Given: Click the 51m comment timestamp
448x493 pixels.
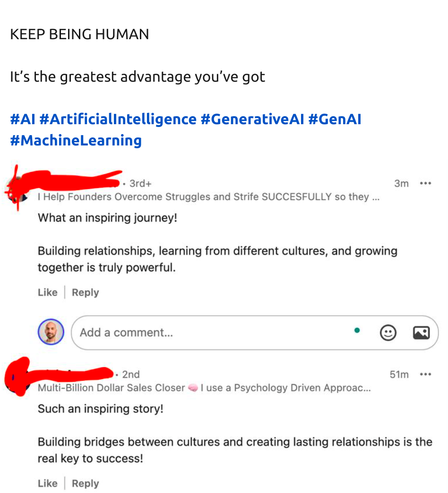Looking at the screenshot, I should coord(399,375).
